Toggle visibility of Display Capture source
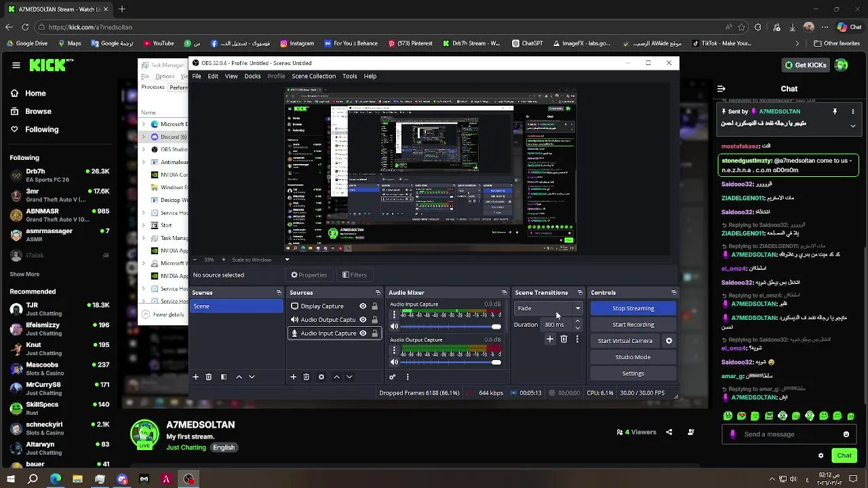 [363, 306]
